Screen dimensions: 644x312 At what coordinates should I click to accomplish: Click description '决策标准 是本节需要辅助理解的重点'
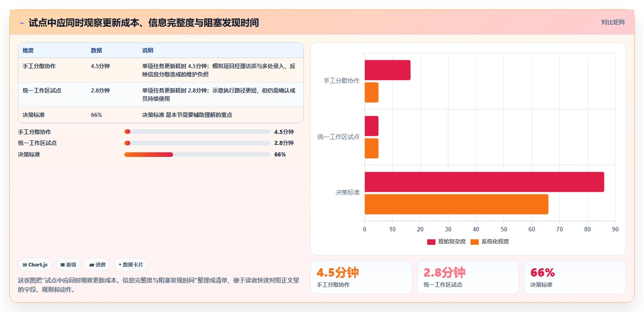click(187, 115)
